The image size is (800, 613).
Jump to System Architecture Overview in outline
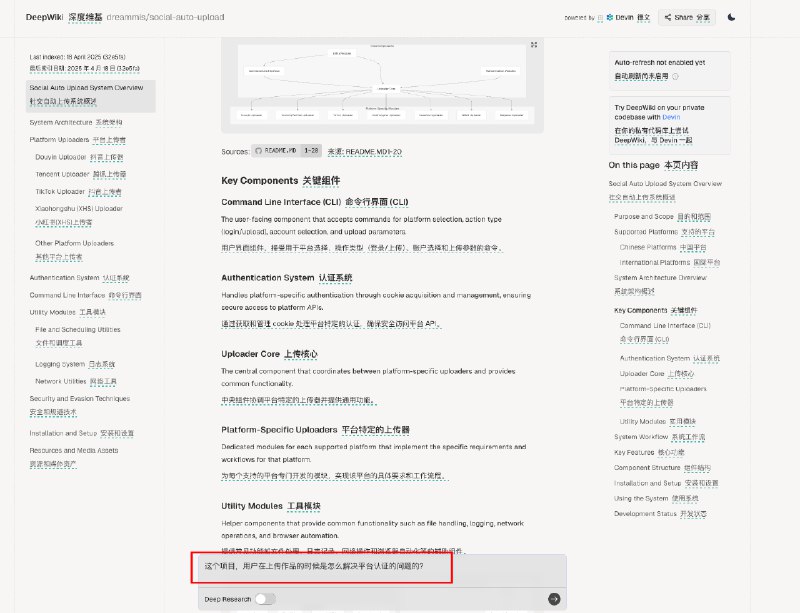point(660,284)
